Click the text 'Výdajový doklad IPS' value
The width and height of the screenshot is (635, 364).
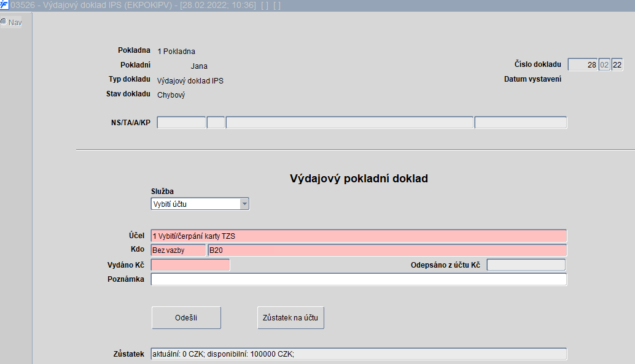[190, 80]
